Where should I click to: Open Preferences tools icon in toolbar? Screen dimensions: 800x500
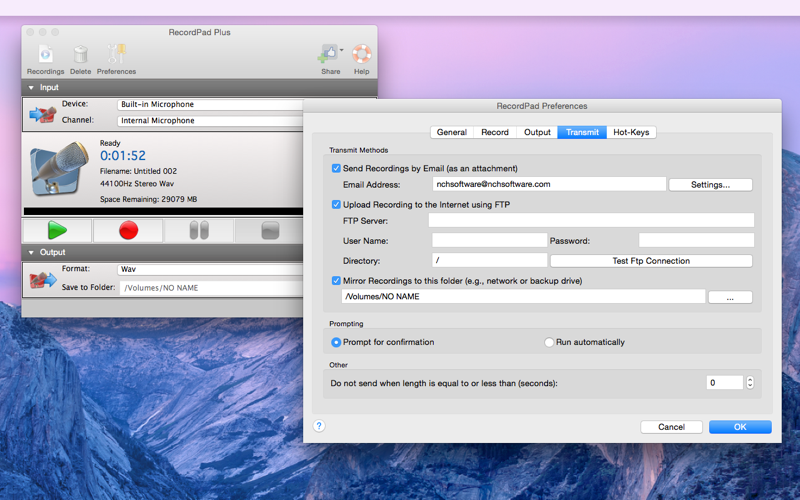click(116, 54)
